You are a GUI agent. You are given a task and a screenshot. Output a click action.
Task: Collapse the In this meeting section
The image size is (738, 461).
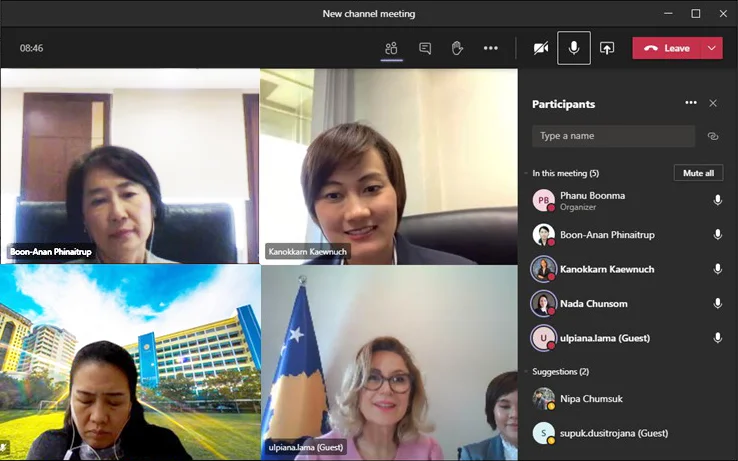(x=525, y=173)
